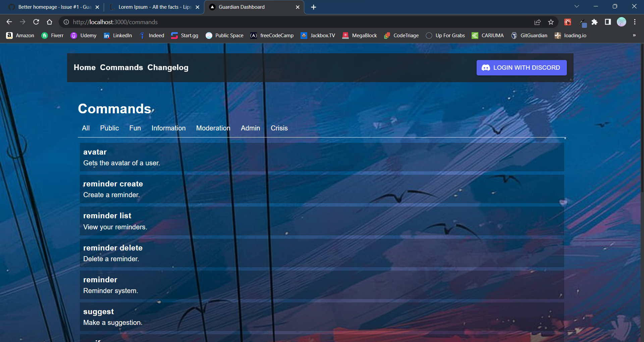The image size is (644, 342).
Task: Open the GitGuardian bookmark
Action: pyautogui.click(x=529, y=36)
